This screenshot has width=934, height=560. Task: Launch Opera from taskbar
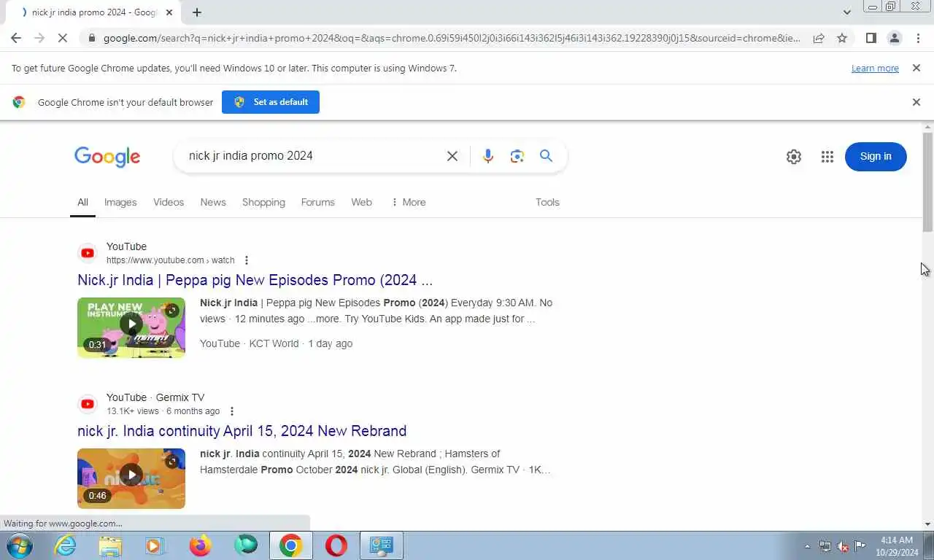336,545
